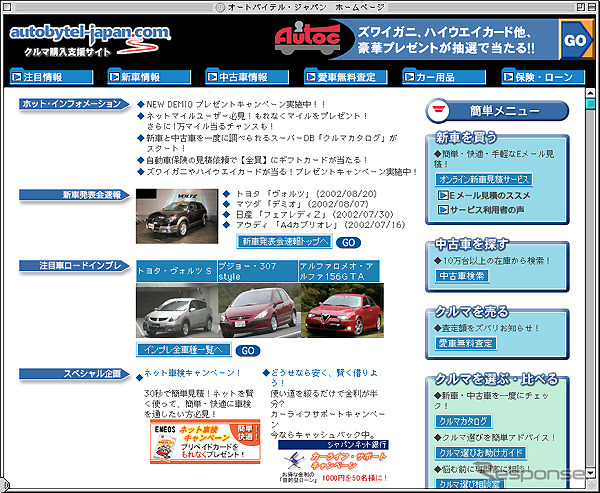Screen dimensions: 600x493
Task: Click the scrollbar down arrow
Action: pos(590,473)
